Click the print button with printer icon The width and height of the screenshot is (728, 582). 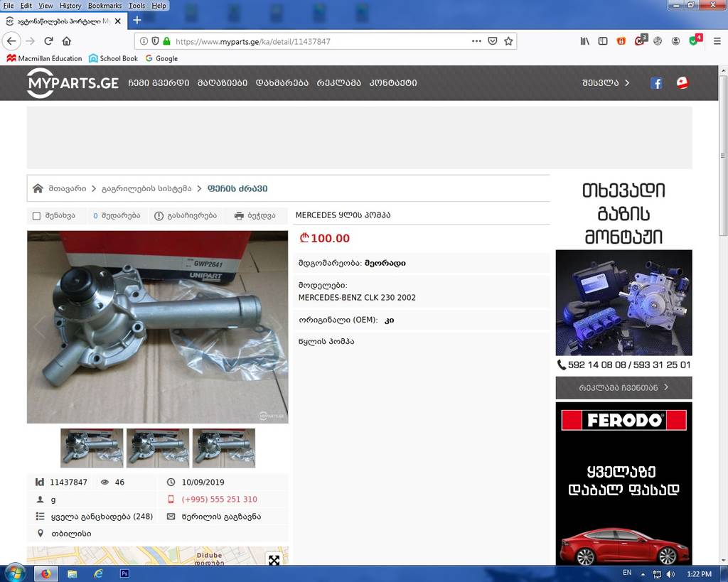tap(255, 216)
